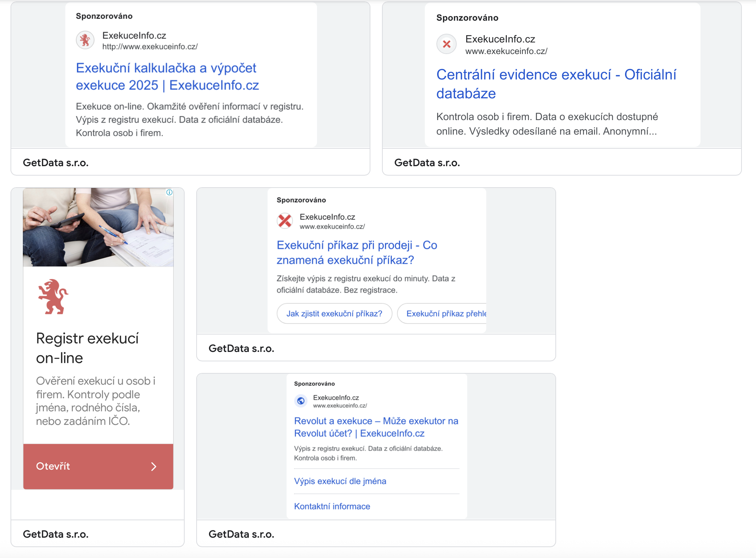
Task: Click 'GetData s.r.o.' under the Revolut ad
Action: (242, 534)
